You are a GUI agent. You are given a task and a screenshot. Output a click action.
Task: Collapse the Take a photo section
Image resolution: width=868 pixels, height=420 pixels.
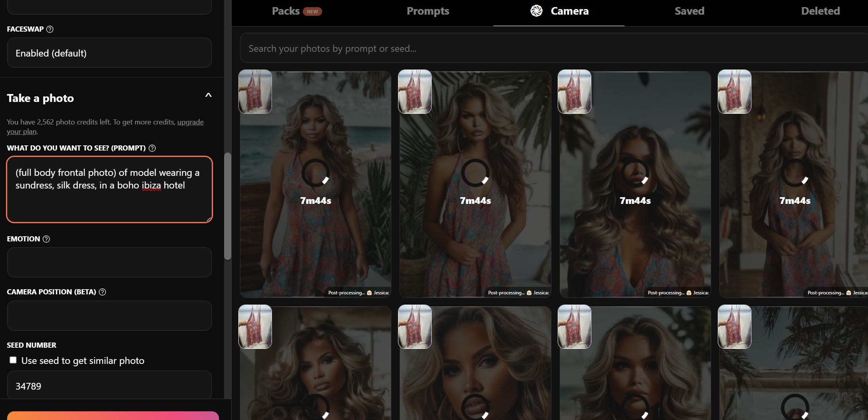[208, 96]
